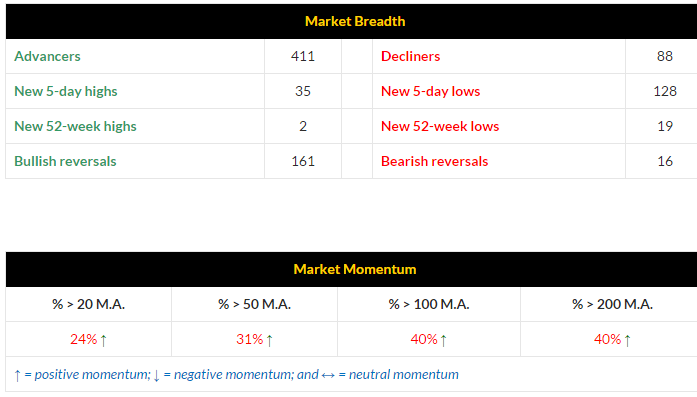
Task: Click the down arrow in the momentum legend
Action: pos(156,376)
